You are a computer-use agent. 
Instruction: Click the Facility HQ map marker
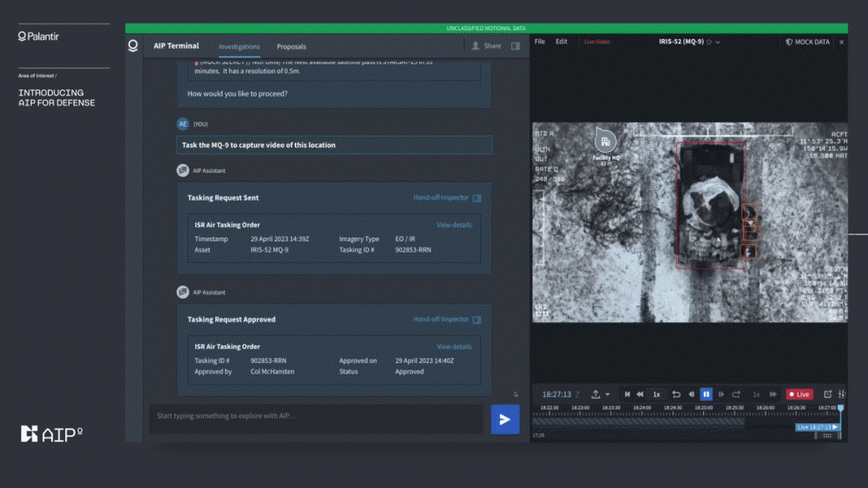(605, 141)
